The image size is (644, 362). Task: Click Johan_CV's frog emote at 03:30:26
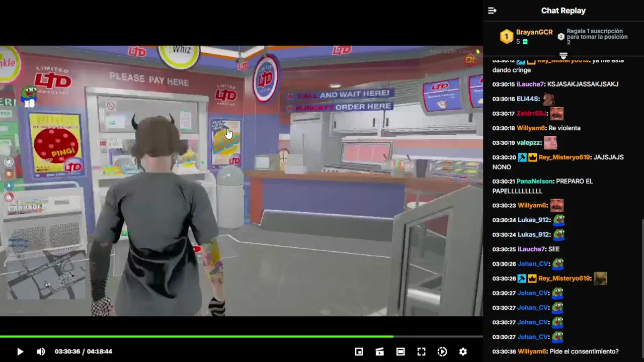(558, 263)
